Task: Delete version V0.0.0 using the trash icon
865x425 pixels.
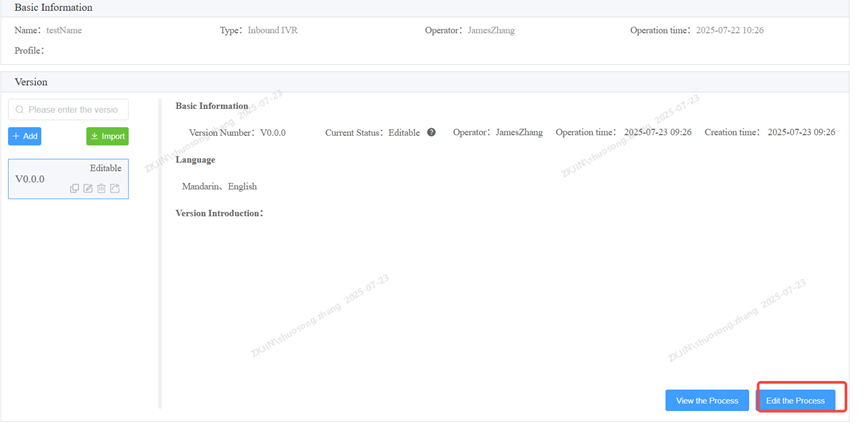Action: [x=101, y=188]
